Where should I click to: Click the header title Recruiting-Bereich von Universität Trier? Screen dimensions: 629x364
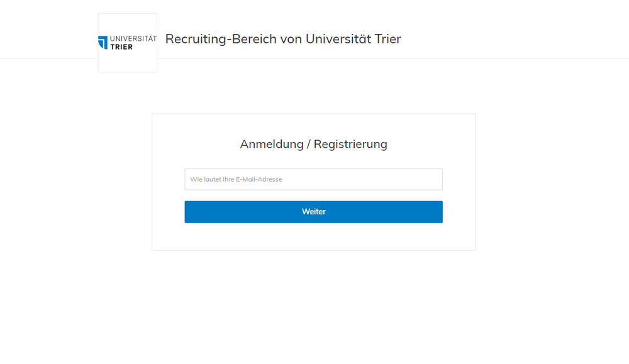tap(282, 39)
